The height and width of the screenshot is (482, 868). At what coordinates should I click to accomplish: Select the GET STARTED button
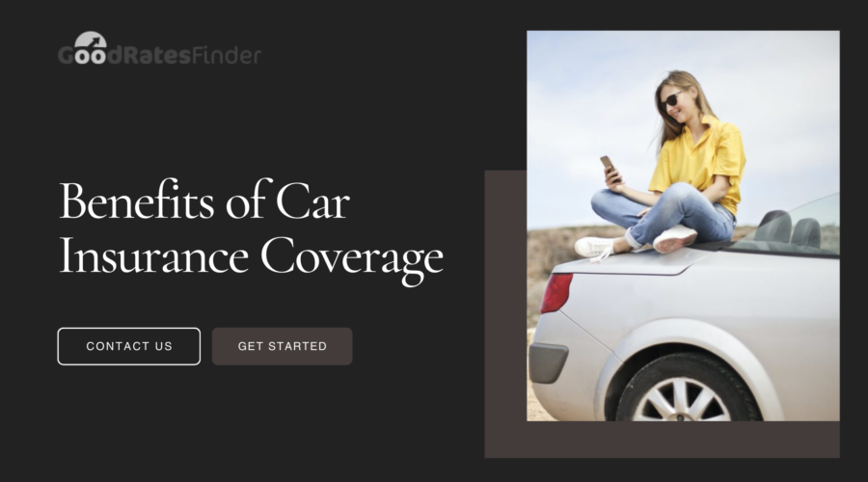(283, 346)
